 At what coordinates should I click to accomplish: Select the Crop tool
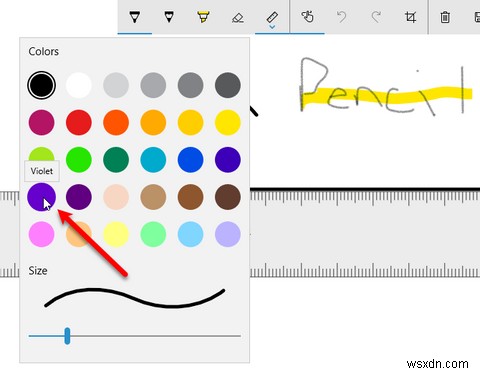(x=410, y=17)
